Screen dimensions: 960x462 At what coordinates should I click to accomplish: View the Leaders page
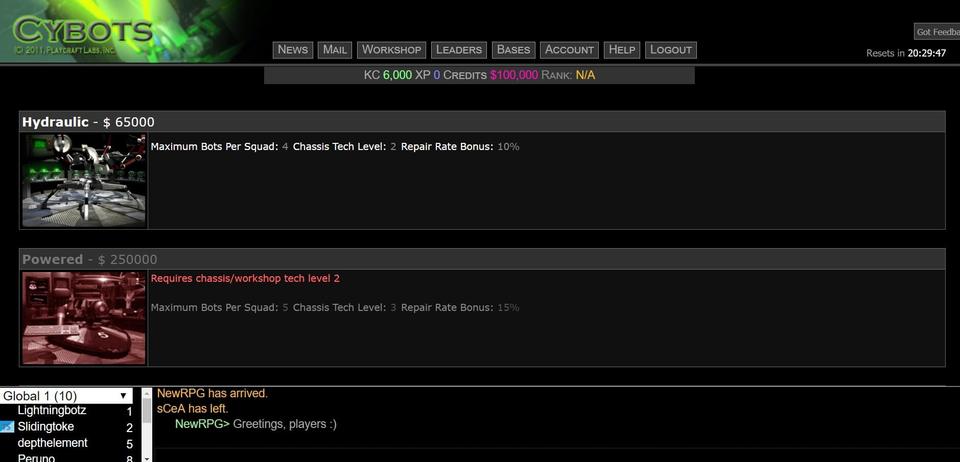(x=459, y=50)
